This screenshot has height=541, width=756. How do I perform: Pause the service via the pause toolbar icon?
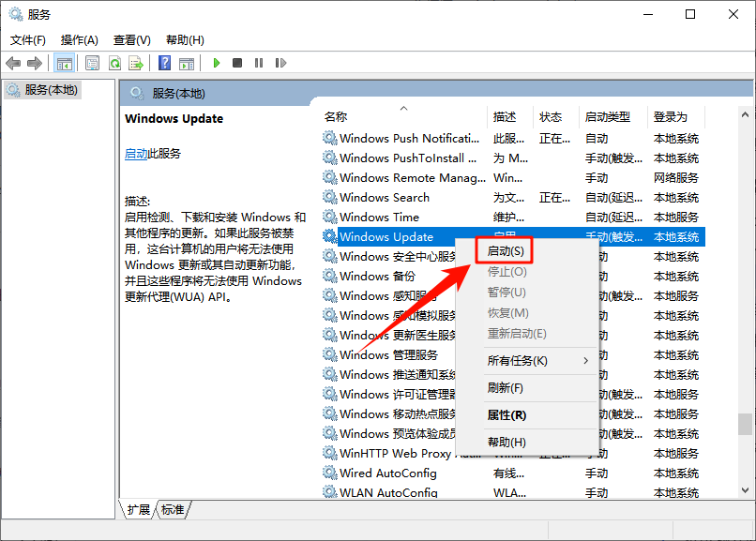[257, 63]
